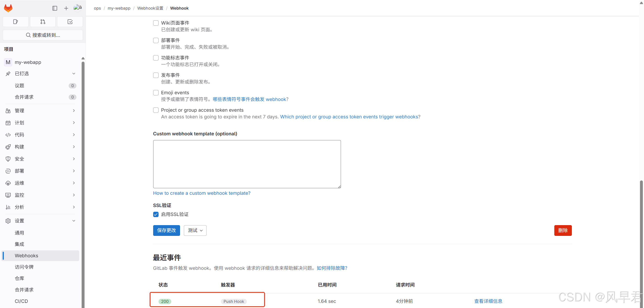Open the to-do list checkmark icon

tap(70, 22)
